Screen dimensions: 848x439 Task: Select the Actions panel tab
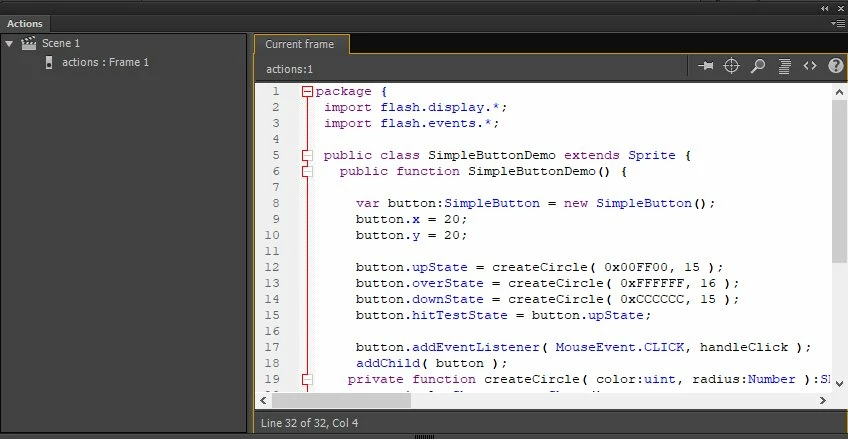click(x=25, y=24)
